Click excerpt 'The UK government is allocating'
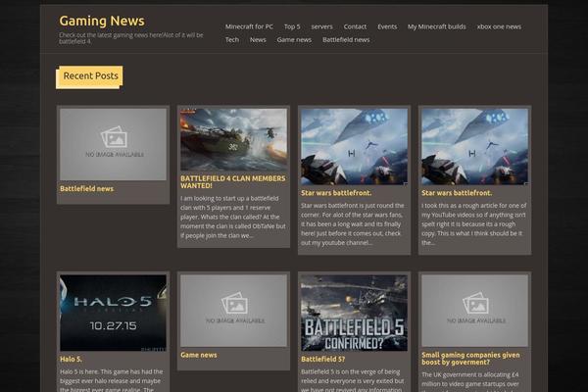The image size is (588, 392). 470,381
